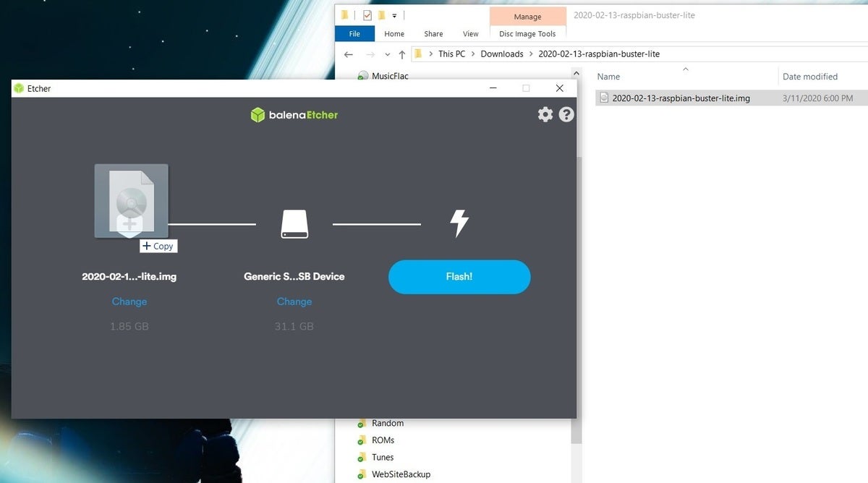This screenshot has width=868, height=483.
Task: Click the navigation pane scroll up arrow
Action: [576, 73]
